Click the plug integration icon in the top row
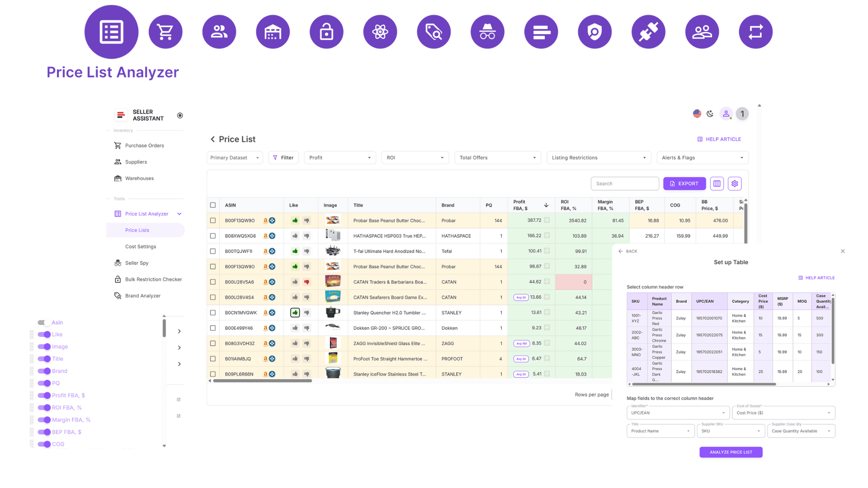The image size is (868, 488). pos(648,31)
